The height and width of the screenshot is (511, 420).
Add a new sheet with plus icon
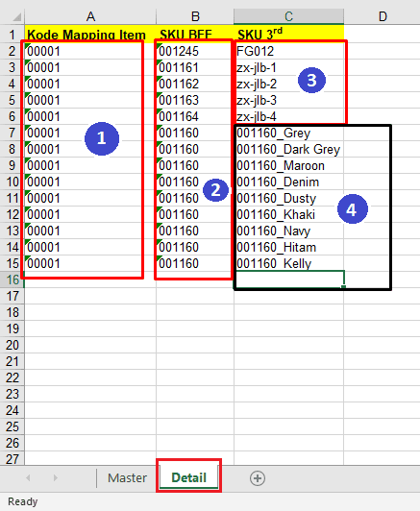258,478
